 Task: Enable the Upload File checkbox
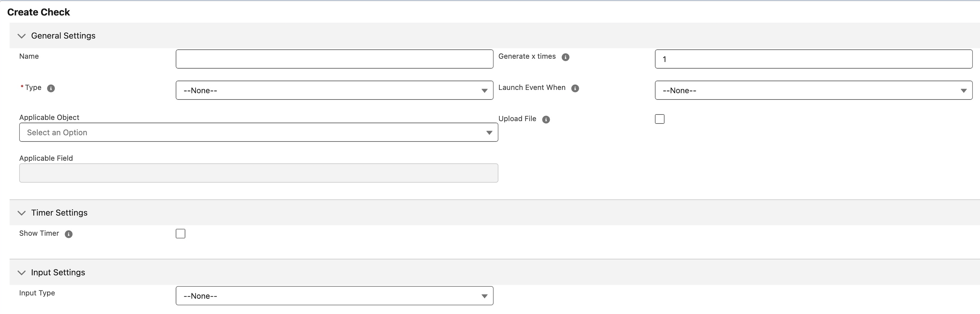(659, 119)
